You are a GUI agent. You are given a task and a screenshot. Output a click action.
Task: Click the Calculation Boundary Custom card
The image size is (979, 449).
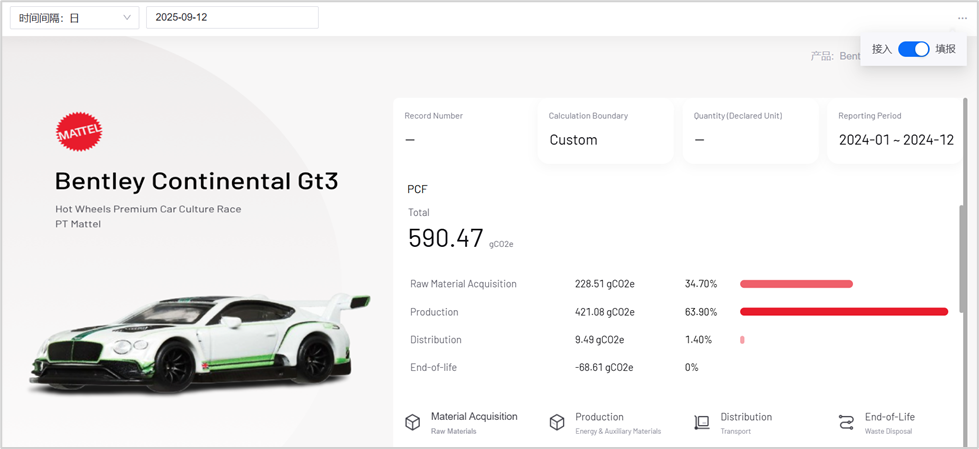pyautogui.click(x=605, y=131)
